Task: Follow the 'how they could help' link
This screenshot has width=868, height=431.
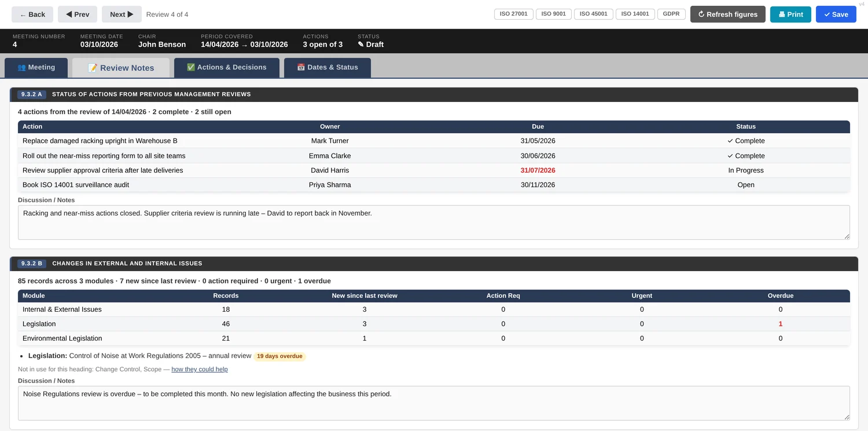Action: [x=200, y=369]
